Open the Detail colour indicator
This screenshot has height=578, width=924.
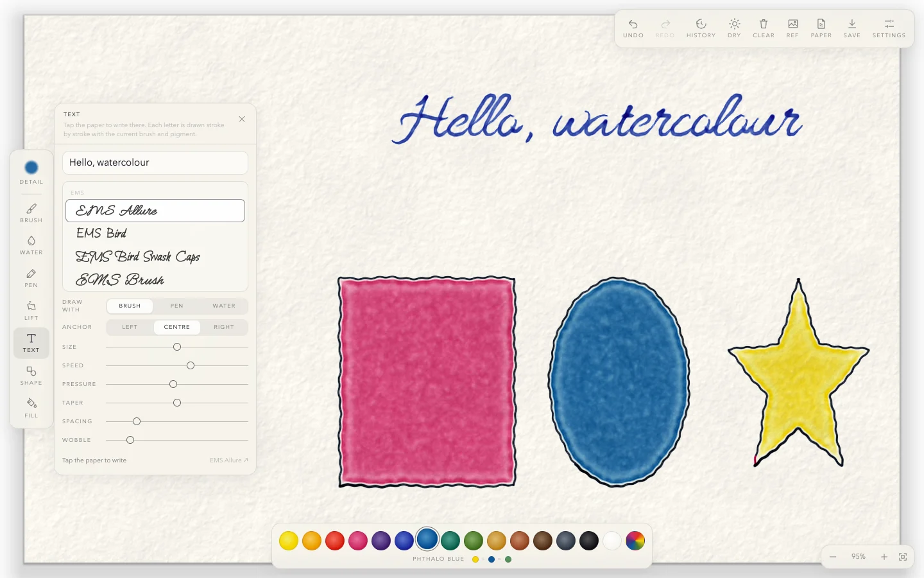[31, 171]
